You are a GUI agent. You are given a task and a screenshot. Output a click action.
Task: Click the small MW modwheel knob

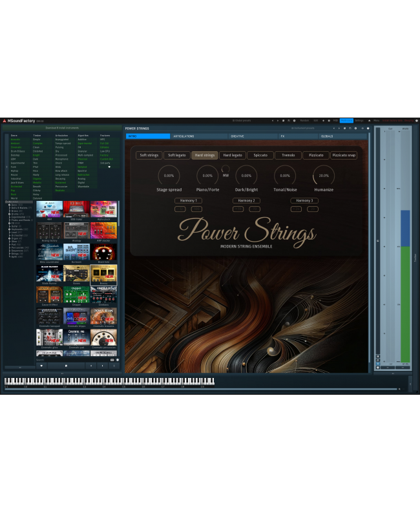(x=226, y=169)
